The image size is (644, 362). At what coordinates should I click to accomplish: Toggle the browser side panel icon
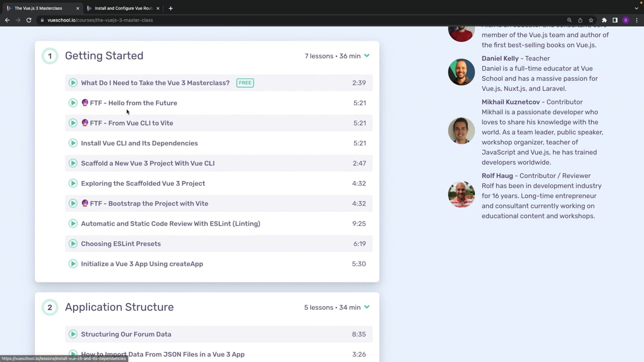615,20
